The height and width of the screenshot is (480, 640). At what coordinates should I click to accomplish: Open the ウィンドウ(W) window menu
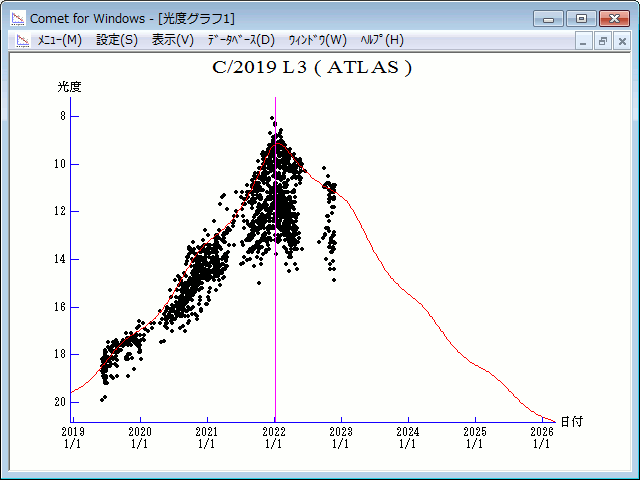pyautogui.click(x=318, y=40)
